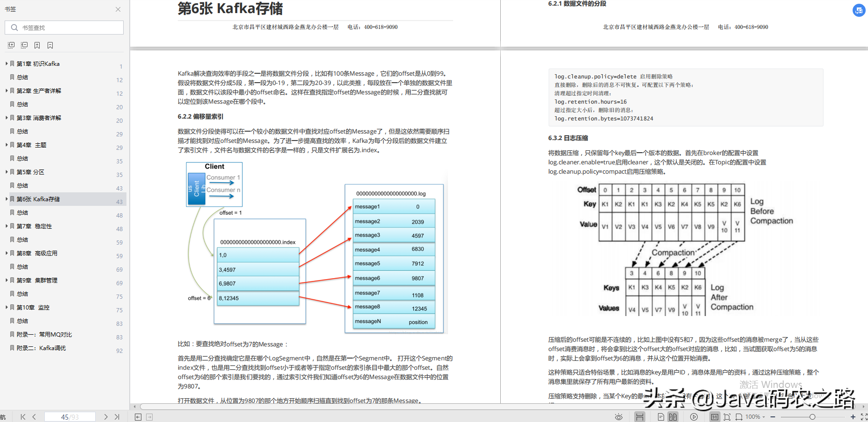
Task: Click the page number field 45/93
Action: coord(70,417)
